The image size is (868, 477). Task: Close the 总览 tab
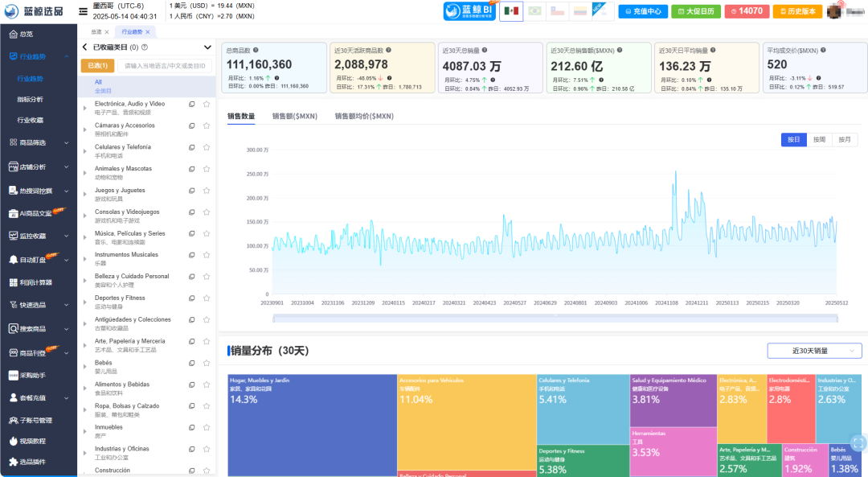coord(107,32)
